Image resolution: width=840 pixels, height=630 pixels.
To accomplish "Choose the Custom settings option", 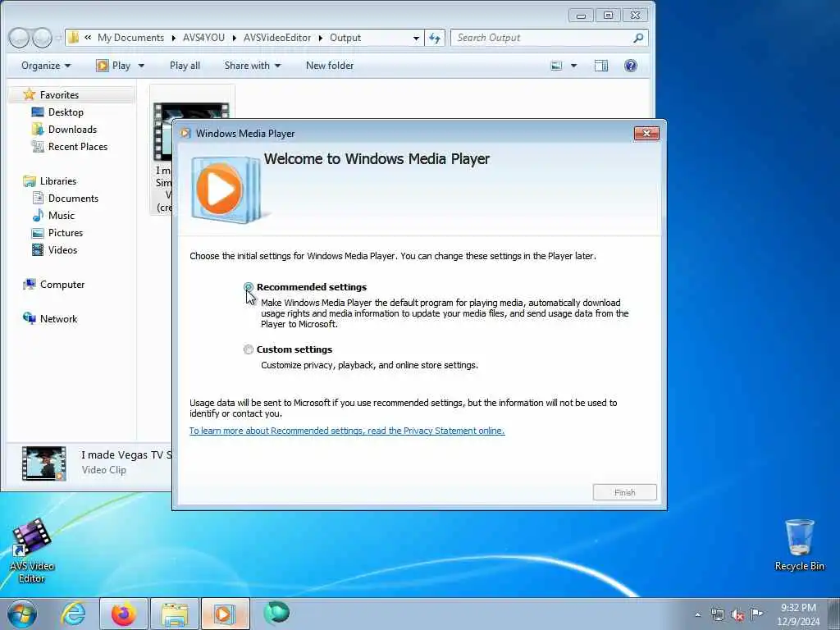I will [248, 349].
